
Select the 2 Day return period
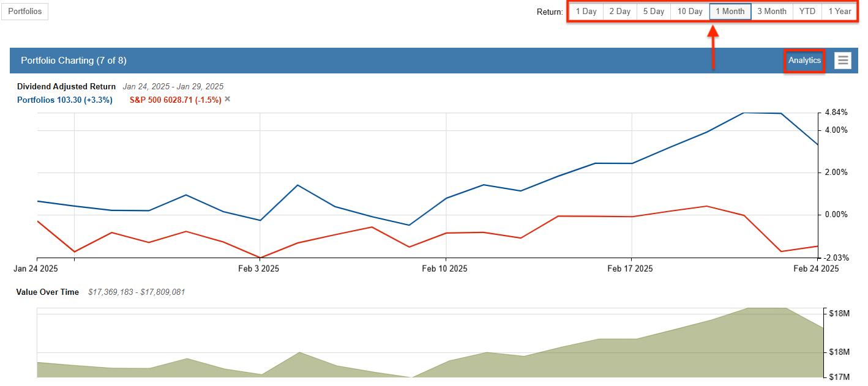point(619,11)
